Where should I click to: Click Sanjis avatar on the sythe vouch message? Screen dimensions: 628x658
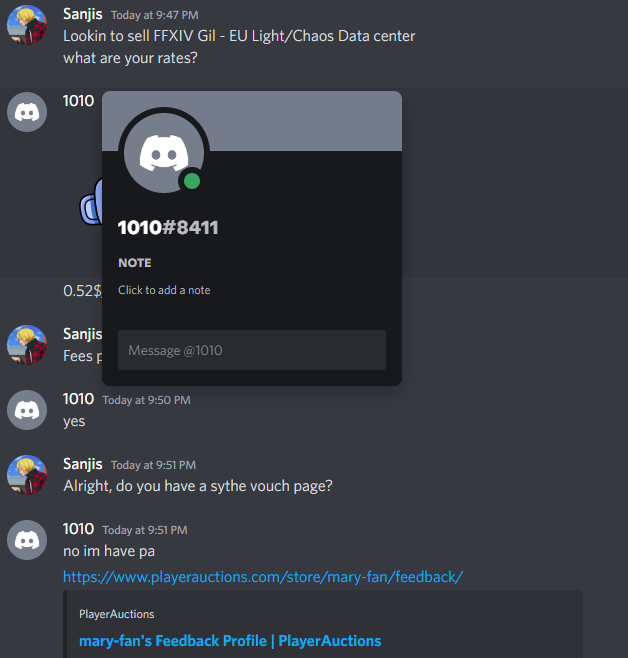(x=27, y=475)
